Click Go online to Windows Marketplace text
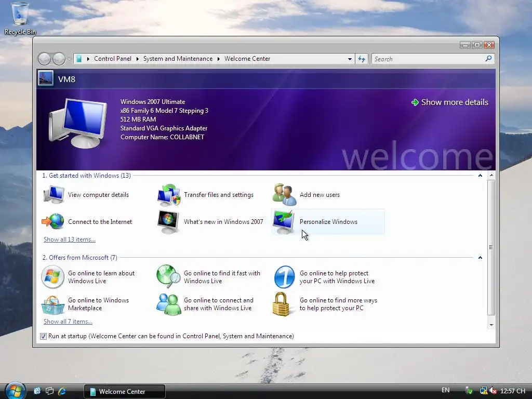The height and width of the screenshot is (399, 532). (98, 304)
